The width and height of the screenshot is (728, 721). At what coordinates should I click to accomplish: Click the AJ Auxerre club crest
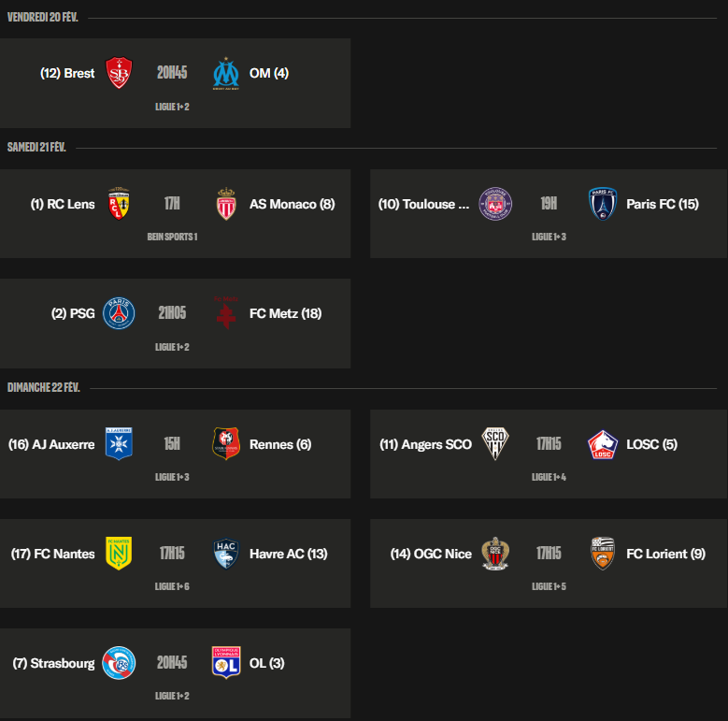tap(119, 444)
